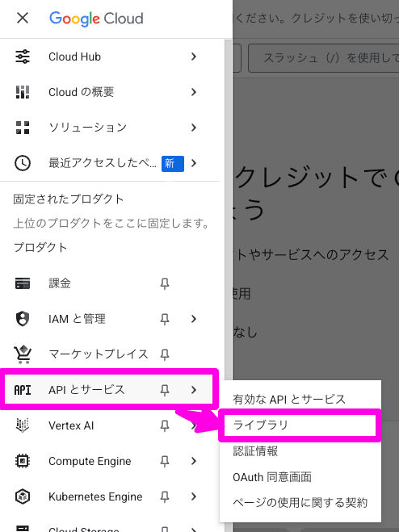Expand the Kubernetes Engine submenu arrow
The height and width of the screenshot is (532, 399).
pos(194,496)
